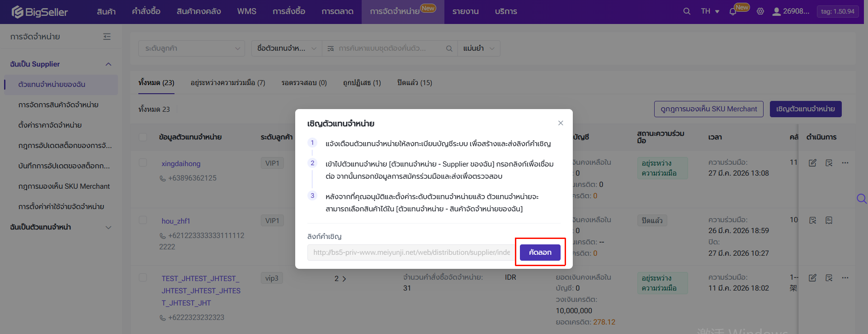868x334 pixels.
Task: Click the batch search list icon
Action: (330, 48)
